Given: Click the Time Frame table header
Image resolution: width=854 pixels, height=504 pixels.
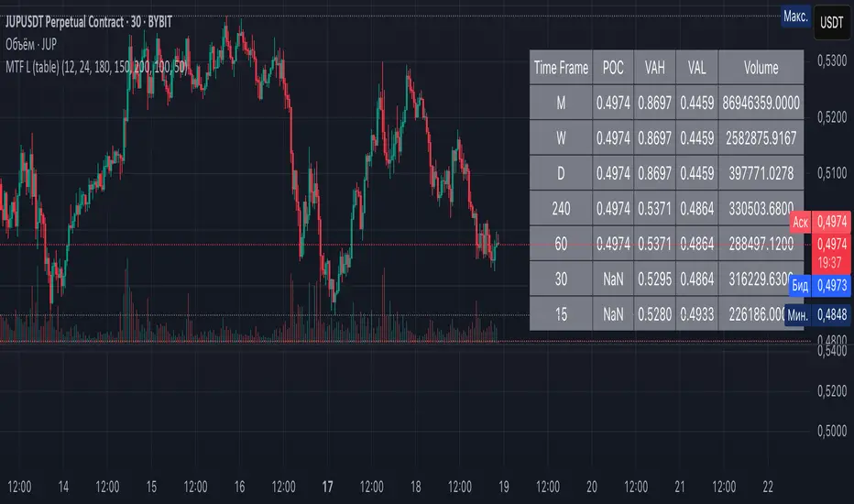Looking at the screenshot, I should (x=561, y=68).
